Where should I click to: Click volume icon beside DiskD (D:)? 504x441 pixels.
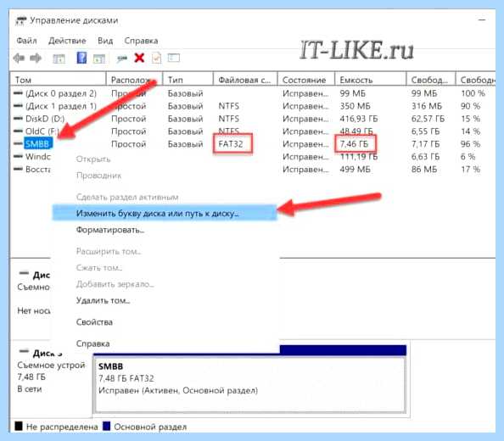[x=19, y=119]
